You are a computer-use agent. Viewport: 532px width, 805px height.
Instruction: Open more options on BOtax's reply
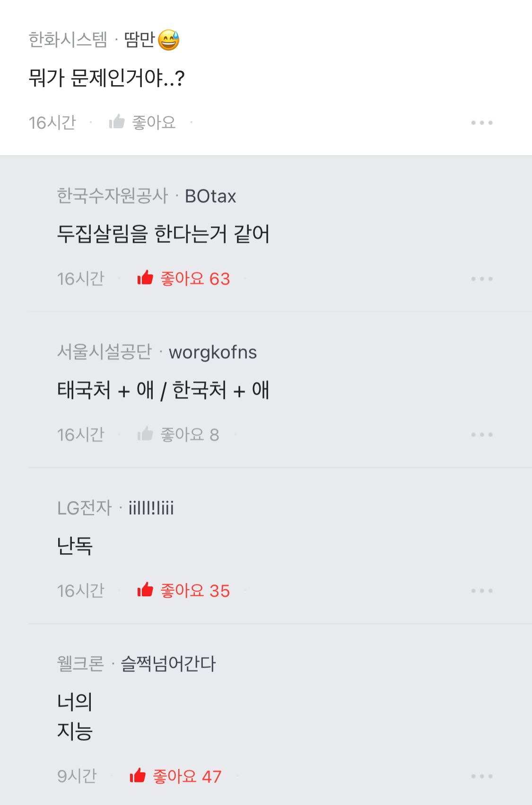coord(481,279)
